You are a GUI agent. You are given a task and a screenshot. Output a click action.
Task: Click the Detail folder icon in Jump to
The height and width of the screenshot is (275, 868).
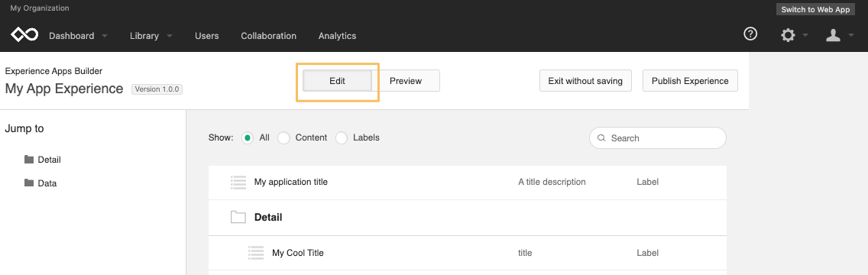pyautogui.click(x=29, y=160)
